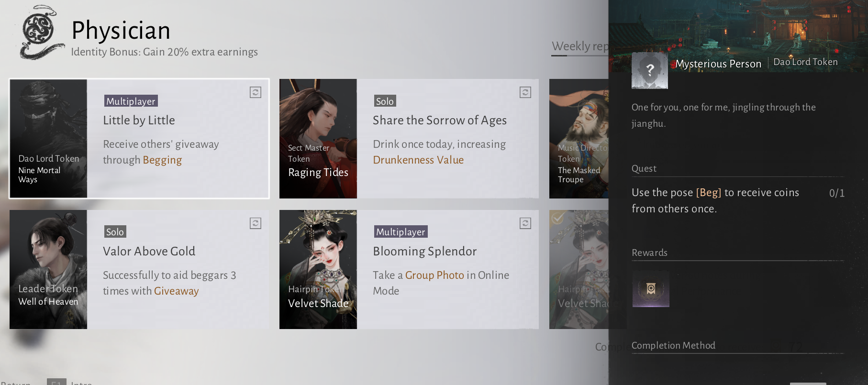Viewport: 868px width, 385px height.
Task: Click the Physician identity emblem icon
Action: tap(42, 33)
